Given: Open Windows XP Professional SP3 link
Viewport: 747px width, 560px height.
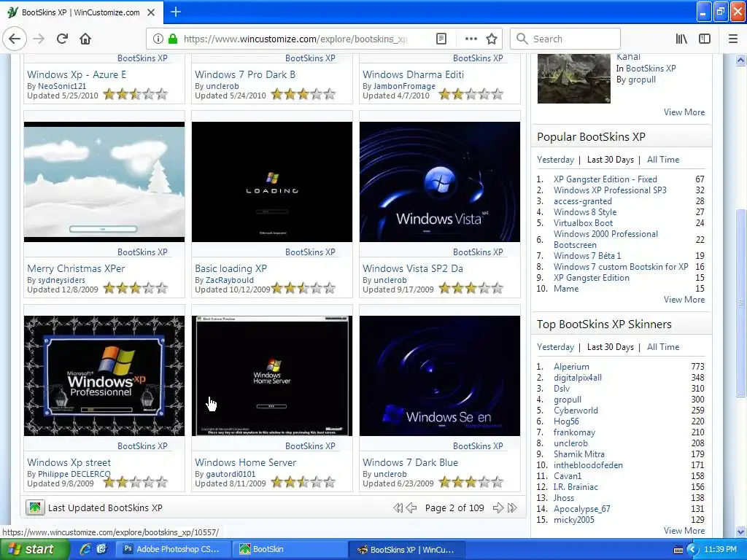Looking at the screenshot, I should coord(610,190).
